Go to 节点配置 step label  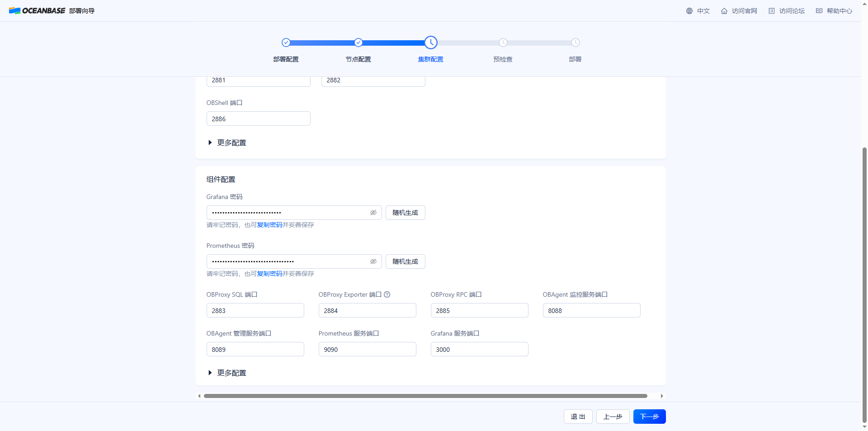pos(358,59)
